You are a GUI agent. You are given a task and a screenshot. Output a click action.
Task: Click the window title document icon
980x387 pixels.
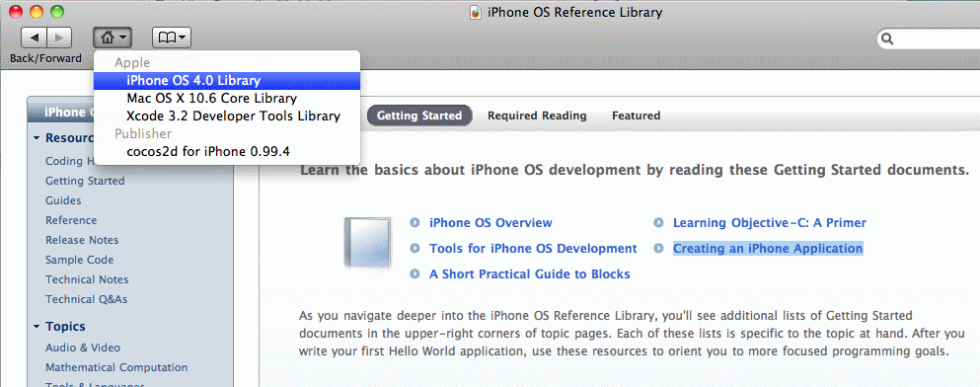[477, 12]
